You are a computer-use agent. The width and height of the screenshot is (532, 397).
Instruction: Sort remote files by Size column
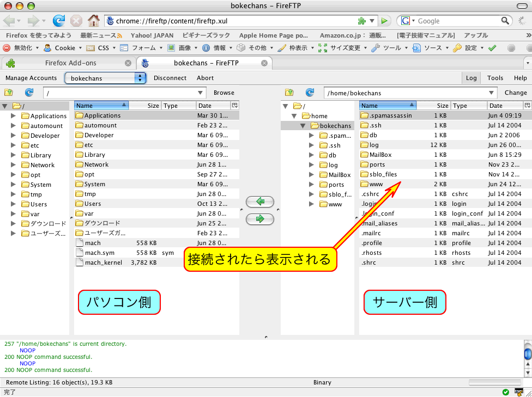click(x=433, y=106)
